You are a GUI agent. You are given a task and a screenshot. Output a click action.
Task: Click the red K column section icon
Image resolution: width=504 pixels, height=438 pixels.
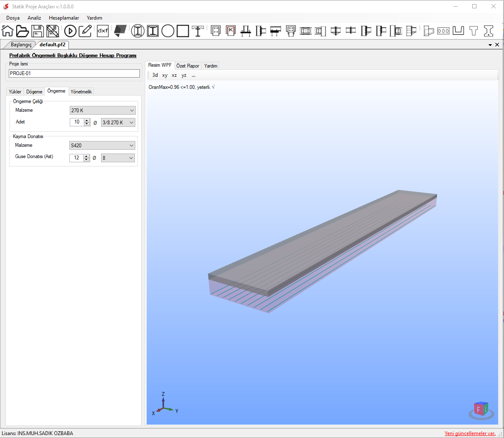click(x=230, y=30)
